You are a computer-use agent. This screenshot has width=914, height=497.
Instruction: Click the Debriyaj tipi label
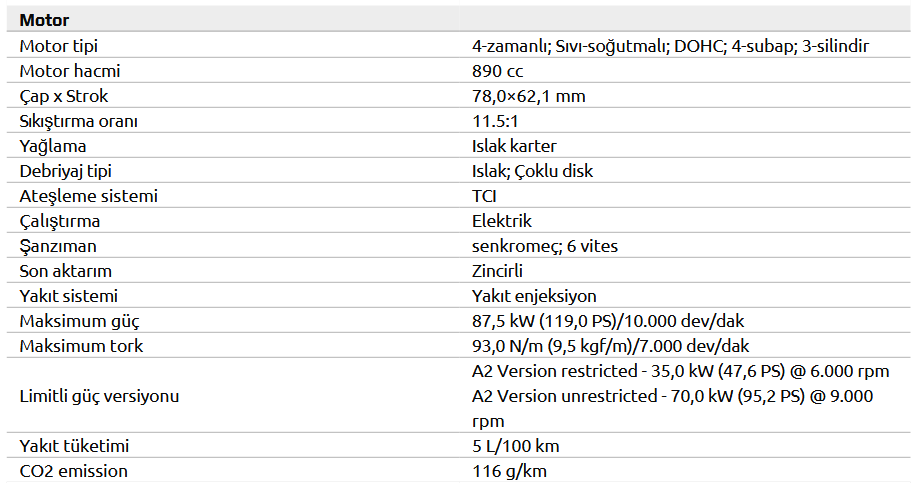(x=66, y=171)
